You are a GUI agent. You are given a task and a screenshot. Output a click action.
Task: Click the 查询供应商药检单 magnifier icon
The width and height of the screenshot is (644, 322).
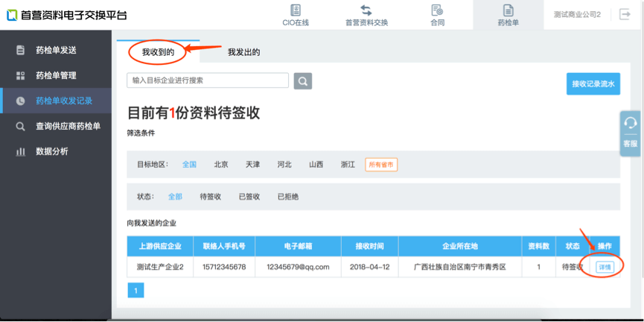(x=20, y=127)
